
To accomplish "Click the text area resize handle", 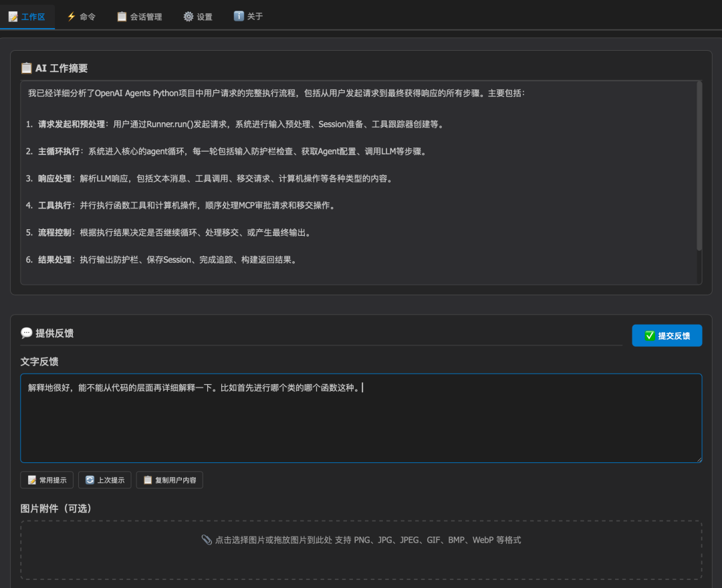I will point(699,459).
